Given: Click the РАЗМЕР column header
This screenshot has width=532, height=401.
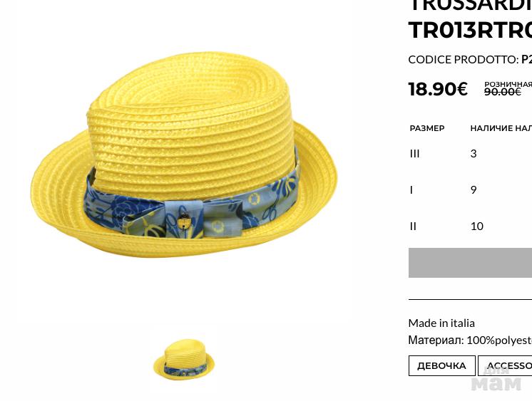Looking at the screenshot, I should click(x=427, y=128).
